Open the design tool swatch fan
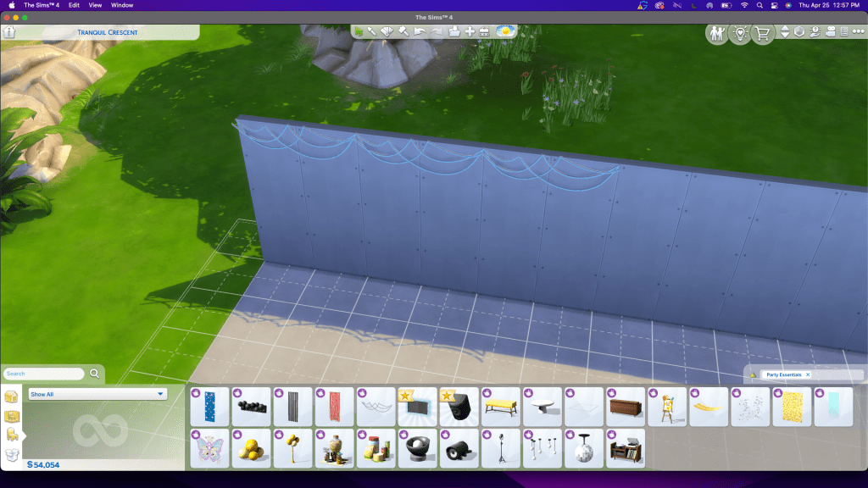 [387, 32]
